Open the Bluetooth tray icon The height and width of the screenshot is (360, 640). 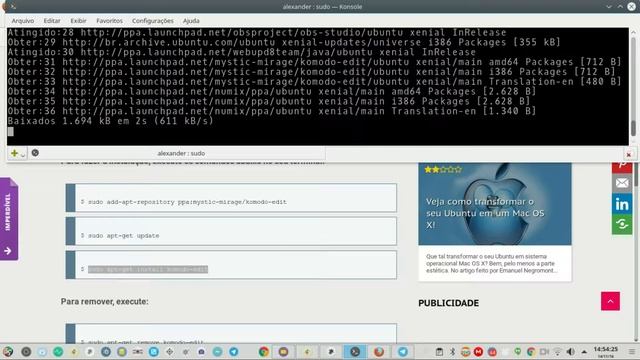tap(452, 352)
